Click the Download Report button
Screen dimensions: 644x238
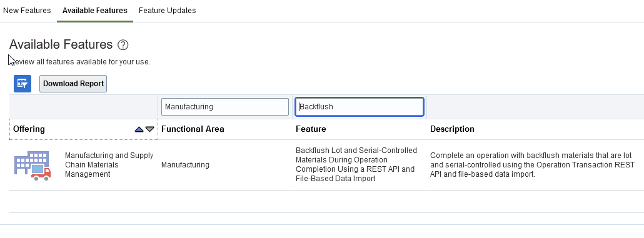click(73, 84)
